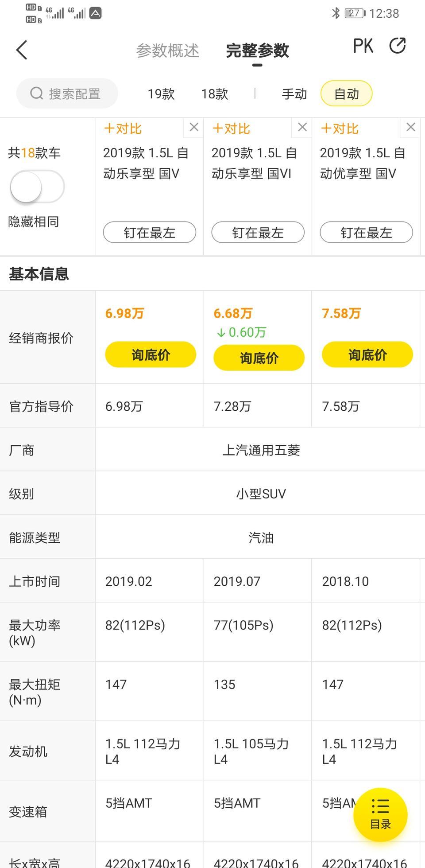
Task: Focus the 搜索配置 search field
Action: (67, 93)
